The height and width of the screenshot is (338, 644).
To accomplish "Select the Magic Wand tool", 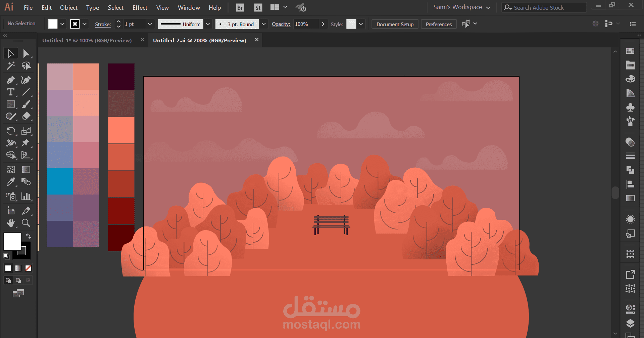I will pos(11,66).
